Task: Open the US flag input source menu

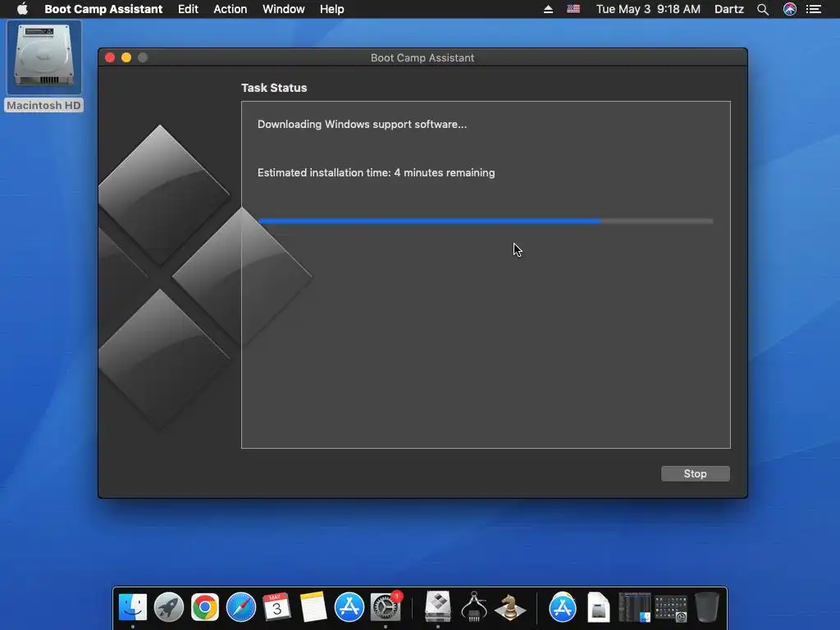Action: coord(573,9)
